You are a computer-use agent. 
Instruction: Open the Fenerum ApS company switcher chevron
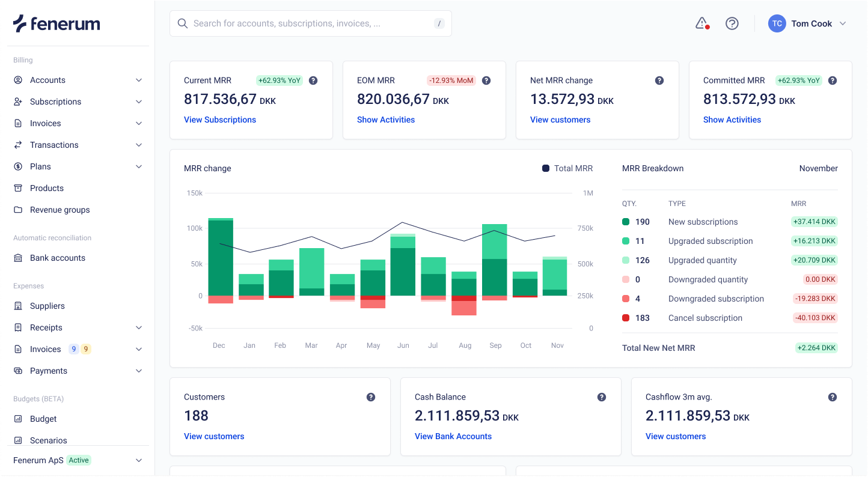pos(139,460)
